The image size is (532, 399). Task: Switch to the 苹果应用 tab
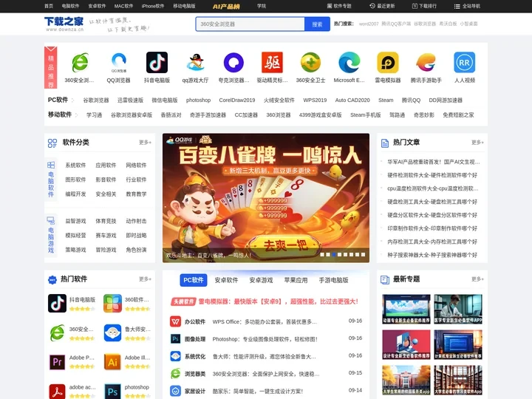pos(296,280)
